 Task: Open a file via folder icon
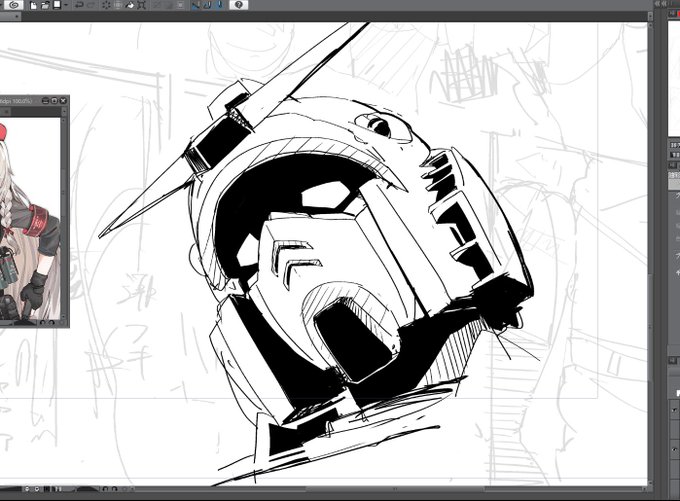(x=46, y=5)
